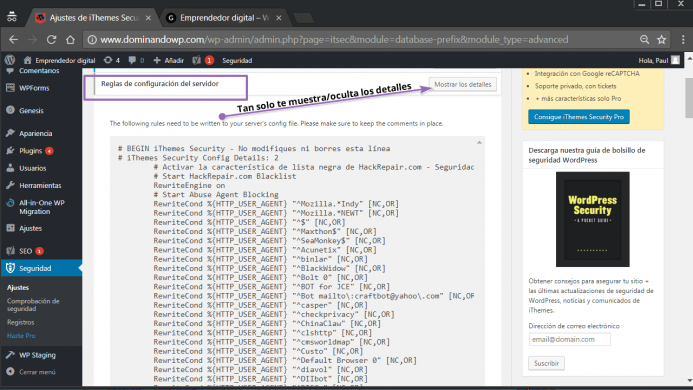Go back with browser back arrow

pyautogui.click(x=13, y=40)
